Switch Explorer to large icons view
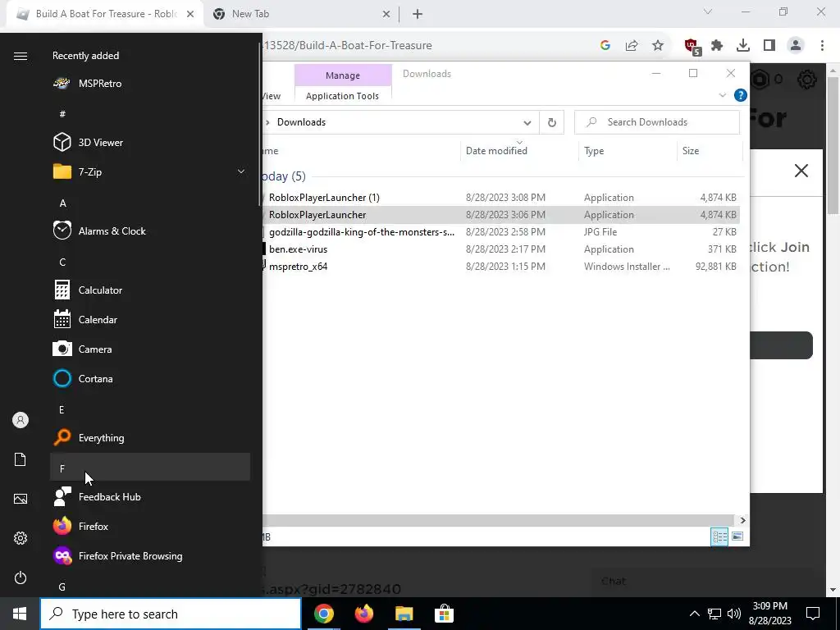This screenshot has height=630, width=840. (737, 536)
